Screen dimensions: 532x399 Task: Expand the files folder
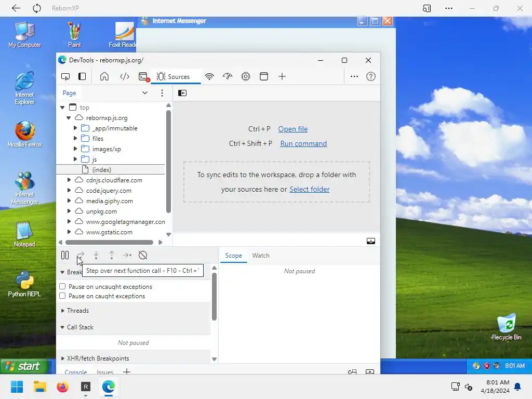click(75, 138)
